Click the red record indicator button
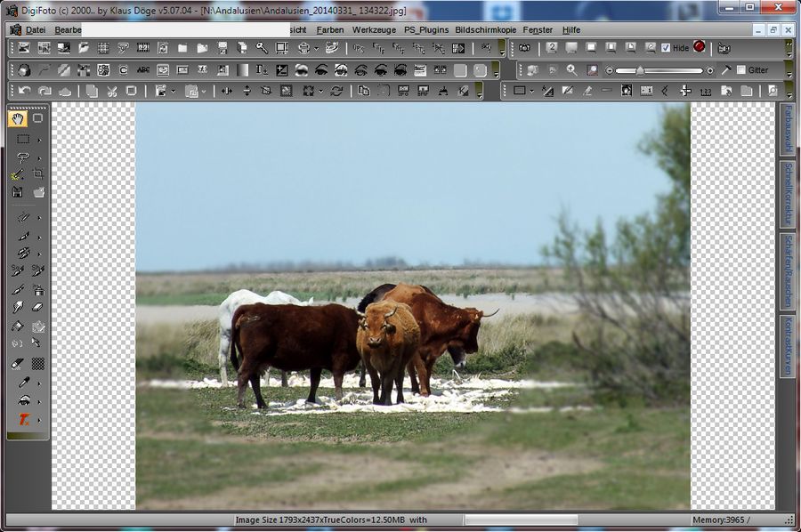This screenshot has width=801, height=532. (700, 47)
